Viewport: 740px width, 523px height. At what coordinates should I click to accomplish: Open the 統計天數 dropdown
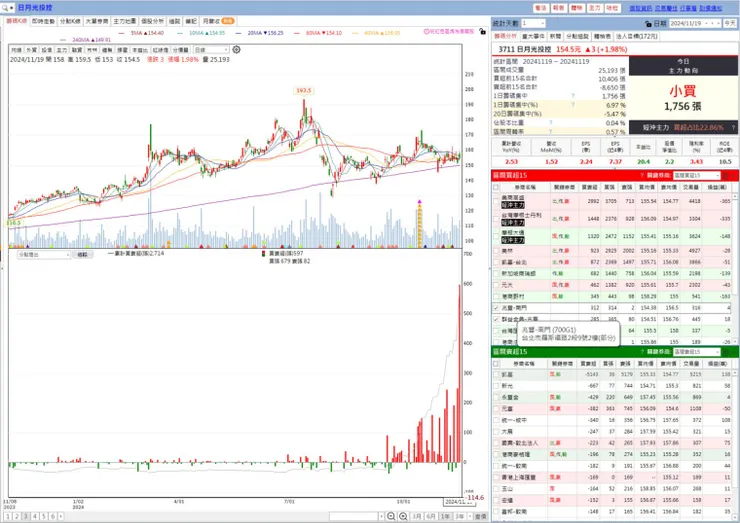533,23
